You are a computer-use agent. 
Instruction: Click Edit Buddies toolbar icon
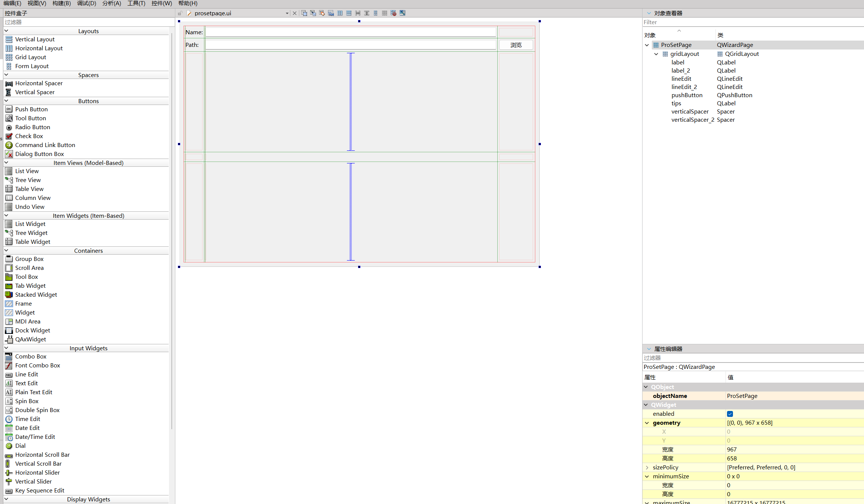(x=322, y=13)
